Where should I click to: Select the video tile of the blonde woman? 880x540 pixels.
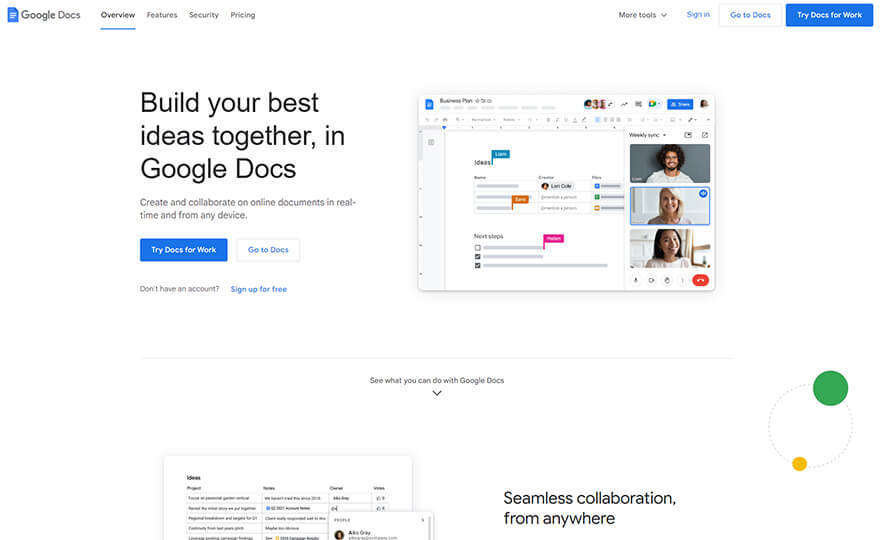pyautogui.click(x=669, y=206)
